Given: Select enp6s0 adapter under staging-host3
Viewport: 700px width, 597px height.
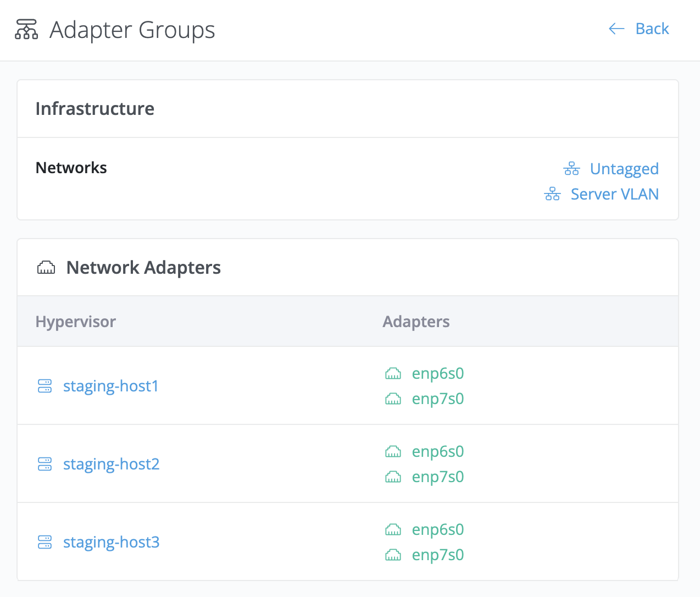Looking at the screenshot, I should pyautogui.click(x=438, y=529).
